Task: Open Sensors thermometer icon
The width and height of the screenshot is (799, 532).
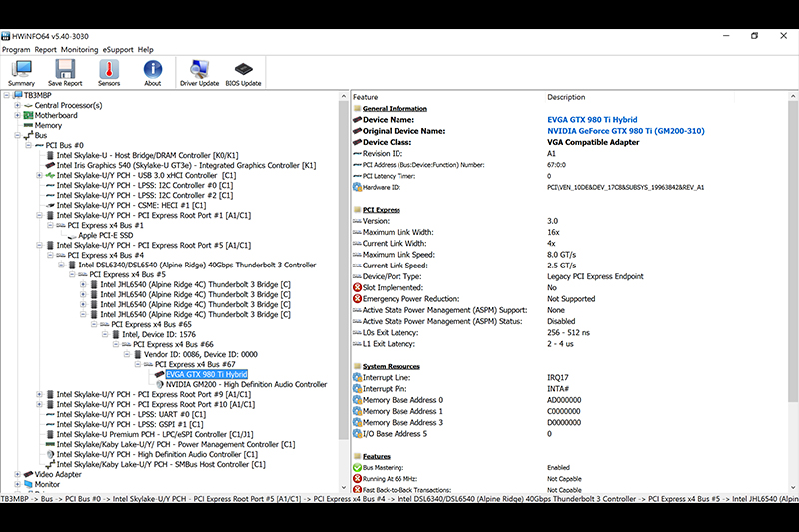Action: click(109, 72)
